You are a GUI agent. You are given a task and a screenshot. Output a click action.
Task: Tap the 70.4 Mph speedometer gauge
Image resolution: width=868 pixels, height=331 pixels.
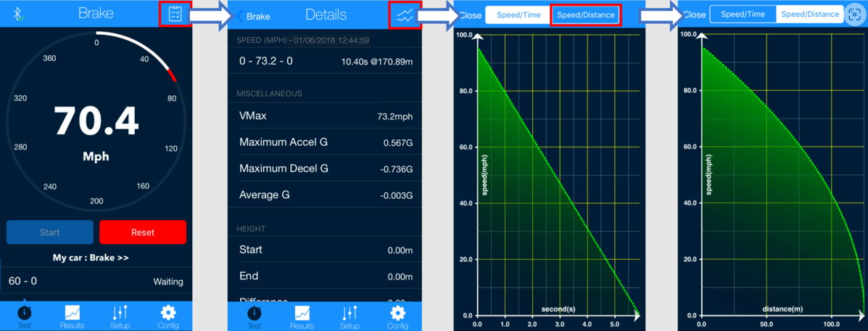96,123
